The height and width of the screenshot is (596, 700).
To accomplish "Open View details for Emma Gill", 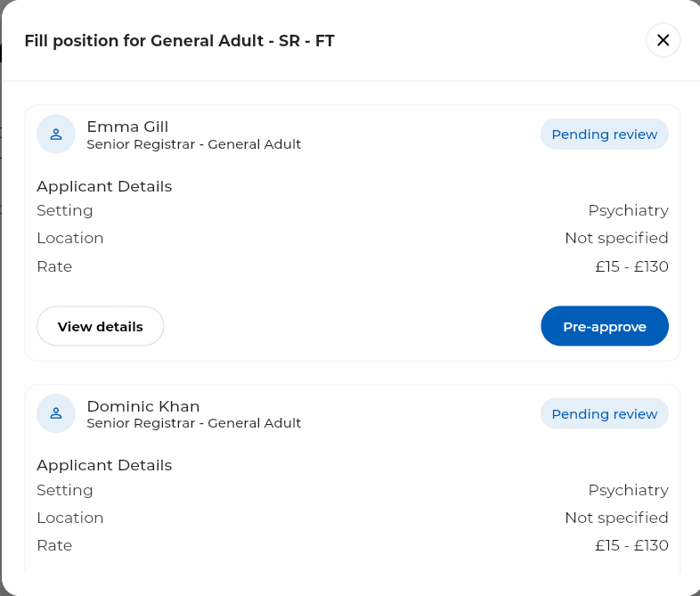I will tap(100, 326).
